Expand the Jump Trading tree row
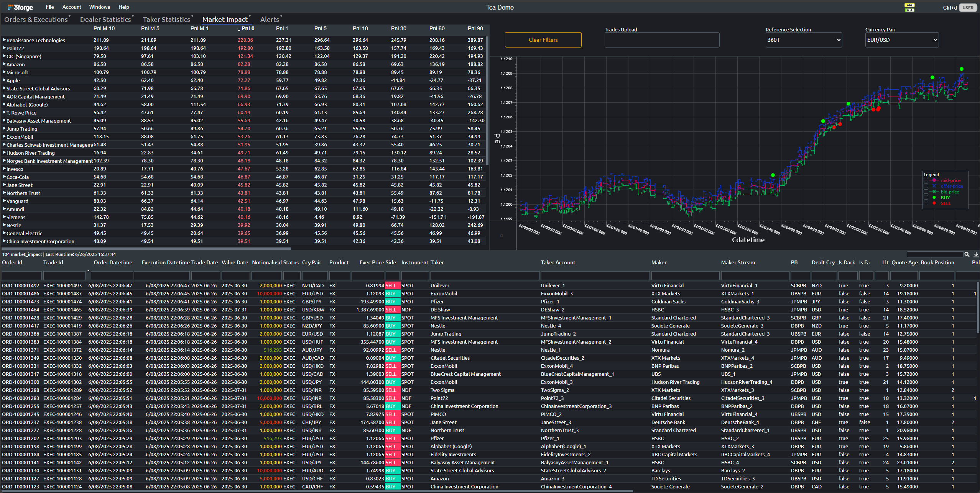The image size is (980, 493). click(x=4, y=128)
